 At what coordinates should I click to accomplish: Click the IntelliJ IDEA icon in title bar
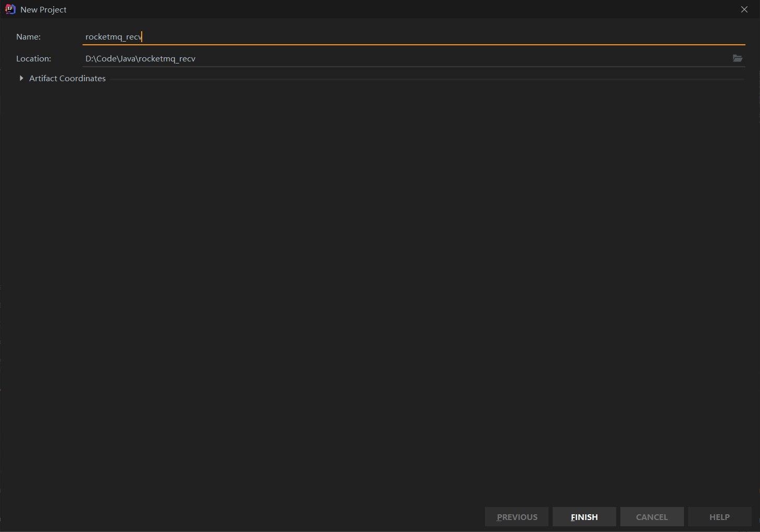10,9
